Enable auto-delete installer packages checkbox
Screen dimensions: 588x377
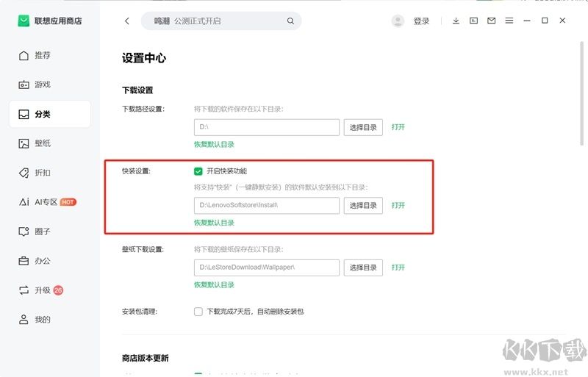198,312
